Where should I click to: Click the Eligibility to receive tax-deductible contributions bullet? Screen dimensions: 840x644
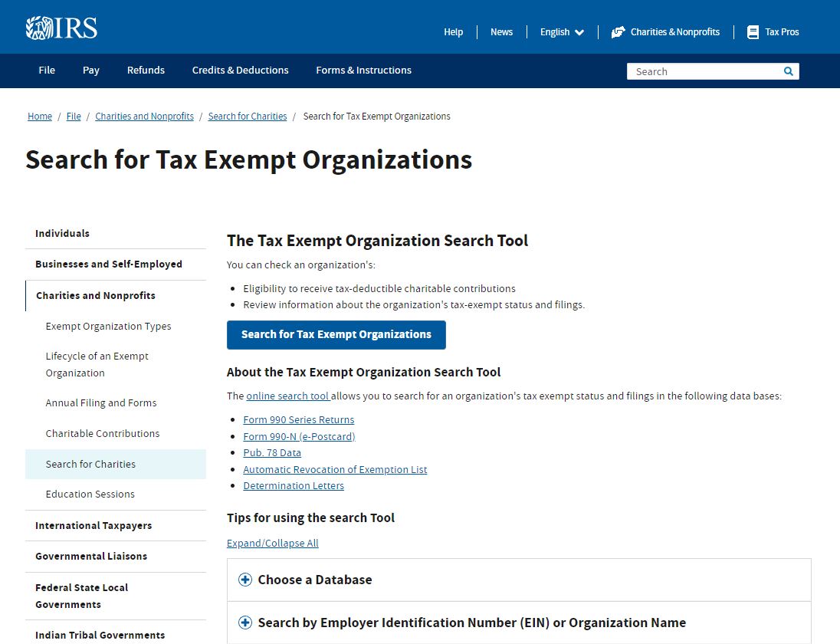click(x=379, y=289)
